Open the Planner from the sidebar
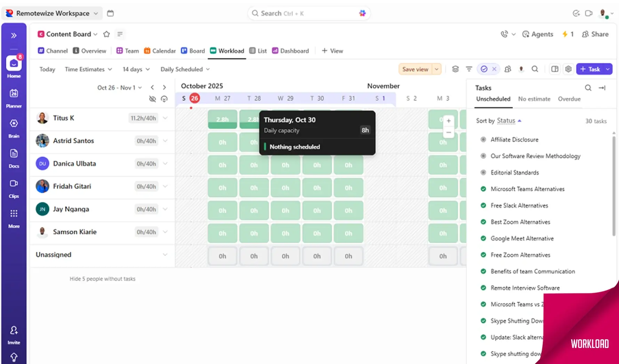The image size is (619, 364). (14, 97)
